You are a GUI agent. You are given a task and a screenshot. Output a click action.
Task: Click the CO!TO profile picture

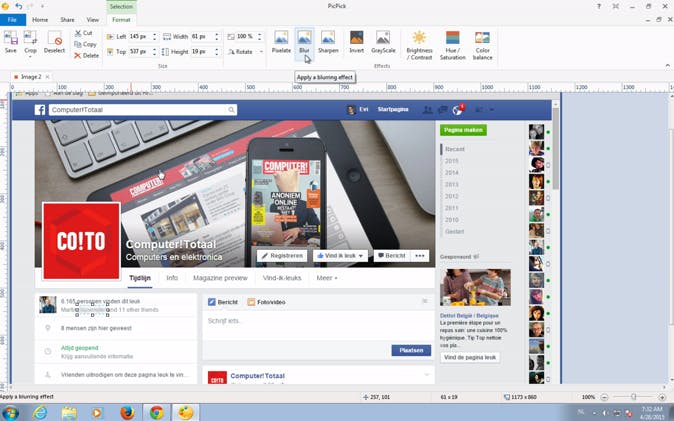click(x=81, y=241)
